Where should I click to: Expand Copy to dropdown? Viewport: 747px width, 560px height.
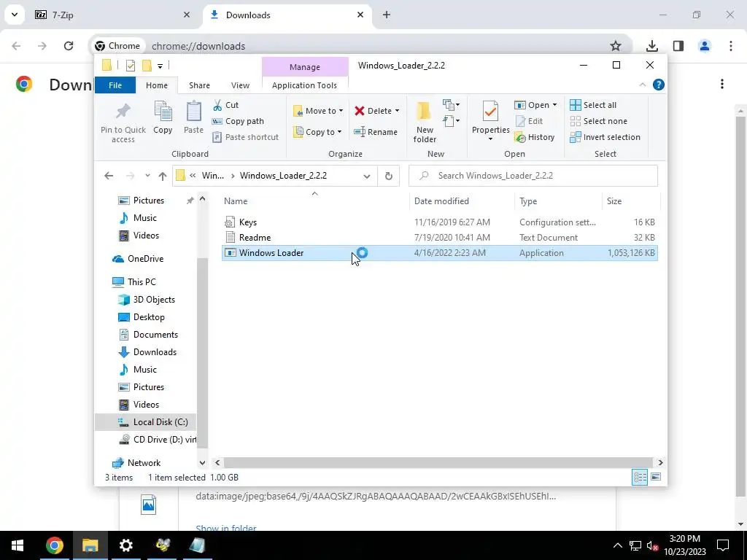point(340,132)
